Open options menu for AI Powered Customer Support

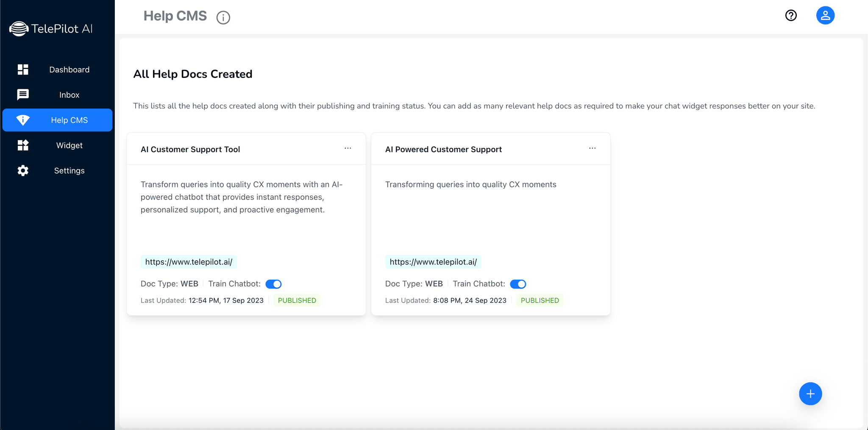pyautogui.click(x=593, y=148)
